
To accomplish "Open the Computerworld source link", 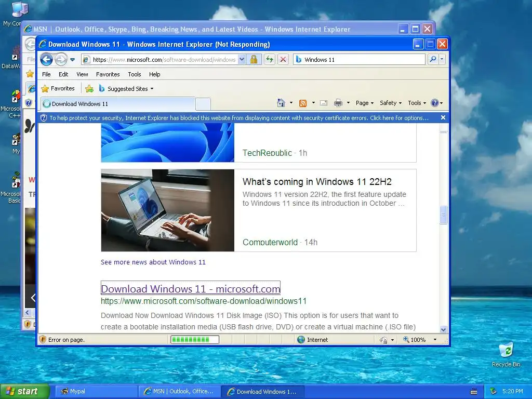I will 270,242.
